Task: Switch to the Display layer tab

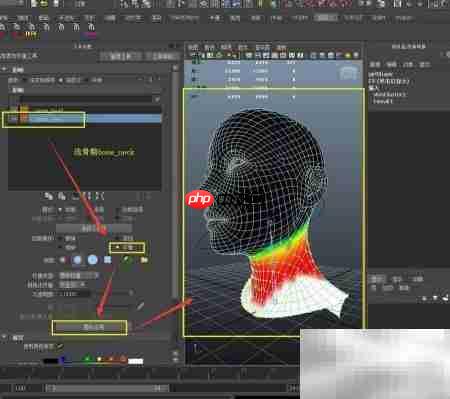Action: point(377,279)
